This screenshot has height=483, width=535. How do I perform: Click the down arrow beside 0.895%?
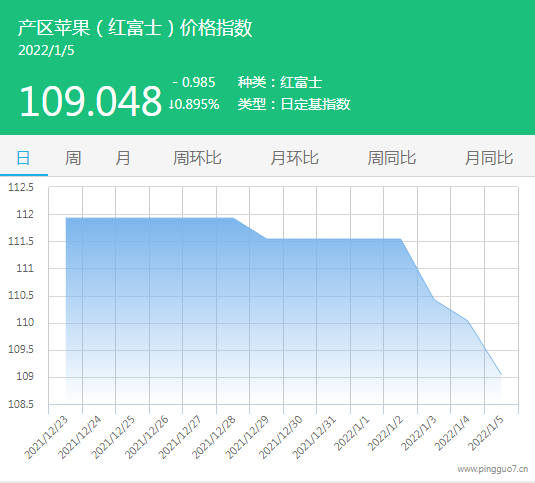pyautogui.click(x=172, y=104)
